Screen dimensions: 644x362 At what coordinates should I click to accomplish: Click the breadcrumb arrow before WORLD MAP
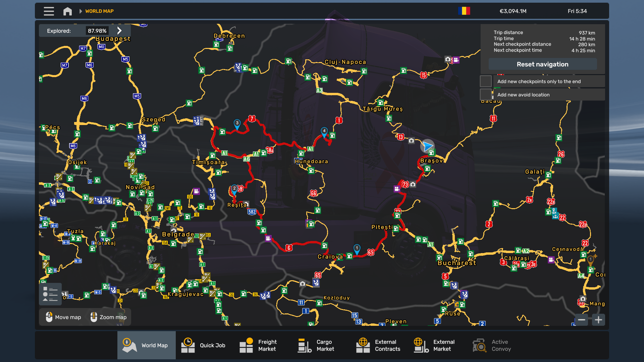point(80,11)
